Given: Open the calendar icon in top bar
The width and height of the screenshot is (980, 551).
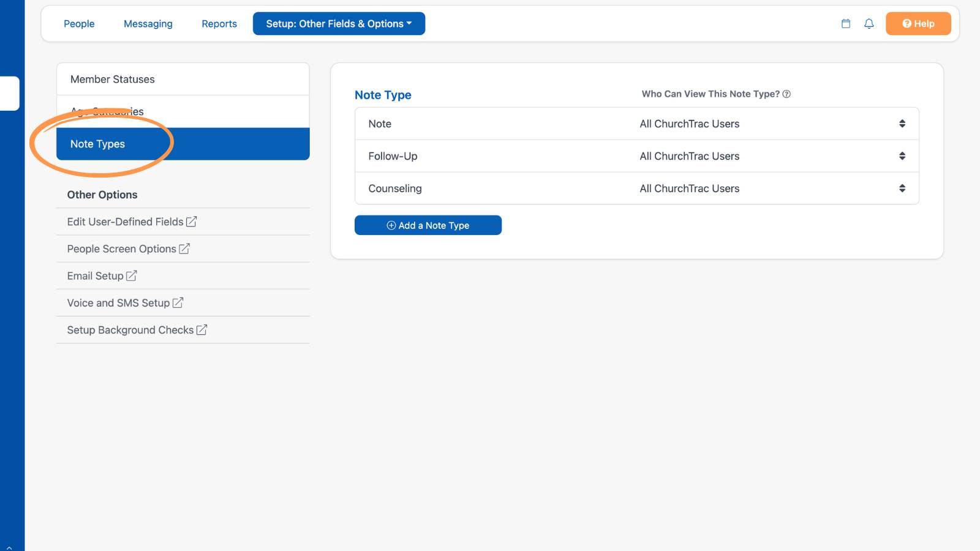Looking at the screenshot, I should (x=846, y=24).
